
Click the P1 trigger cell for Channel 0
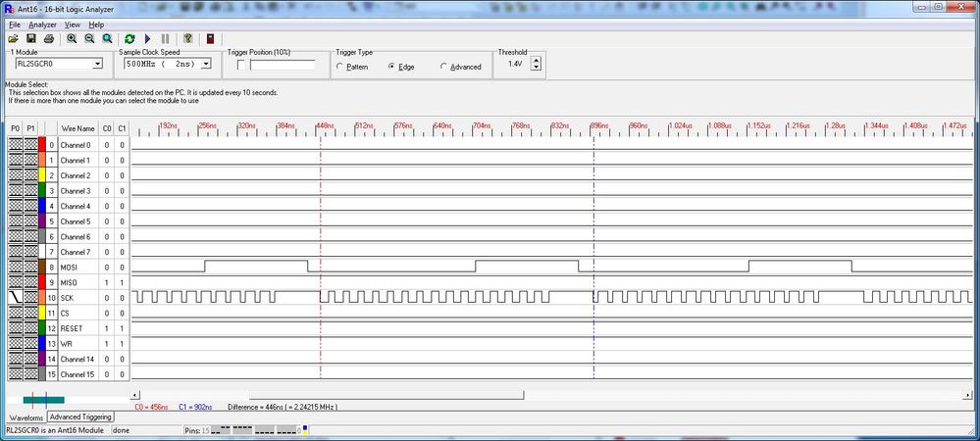point(30,145)
